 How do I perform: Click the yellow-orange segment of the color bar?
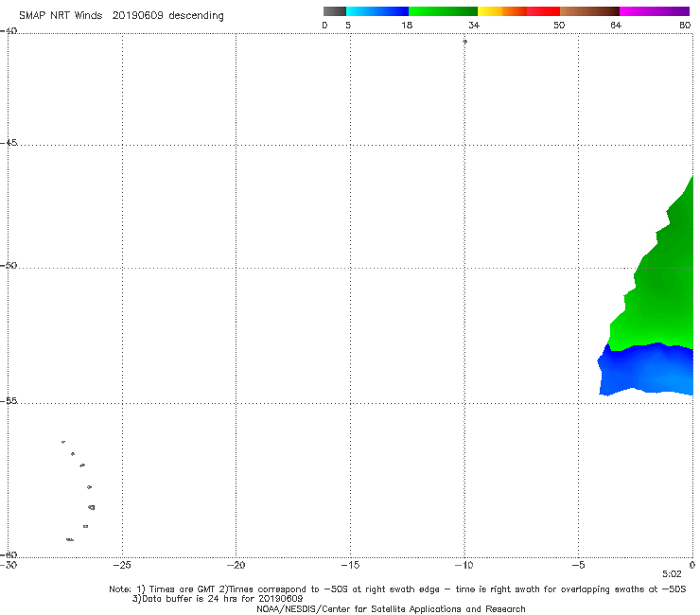click(x=502, y=11)
